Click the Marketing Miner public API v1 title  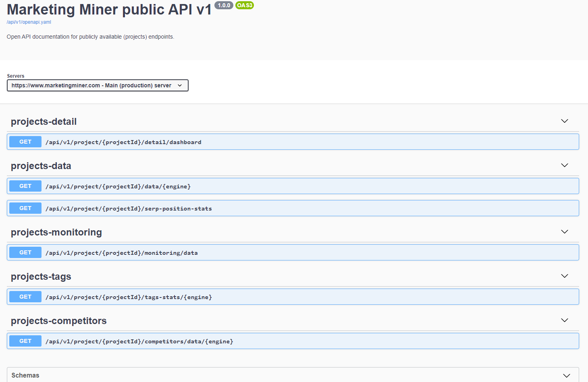(109, 10)
